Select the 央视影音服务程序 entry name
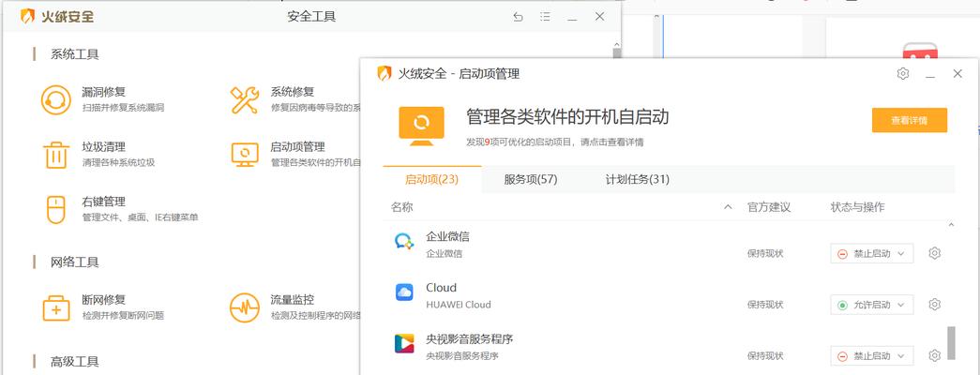 [470, 339]
